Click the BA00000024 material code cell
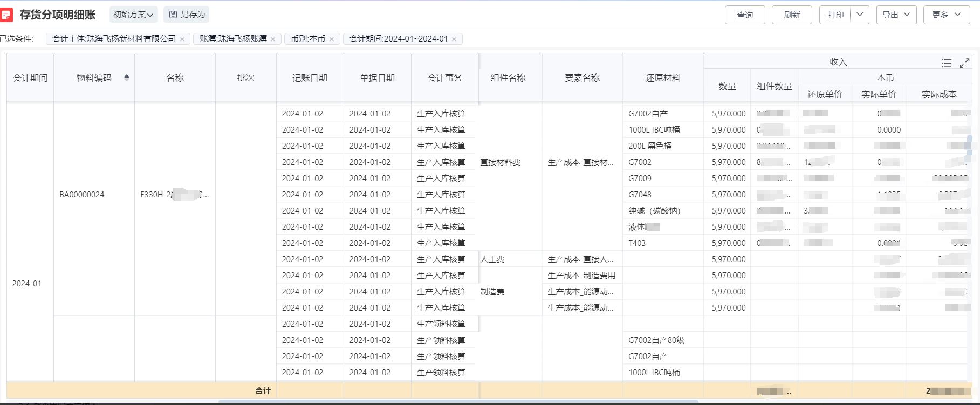980x405 pixels. tap(82, 194)
